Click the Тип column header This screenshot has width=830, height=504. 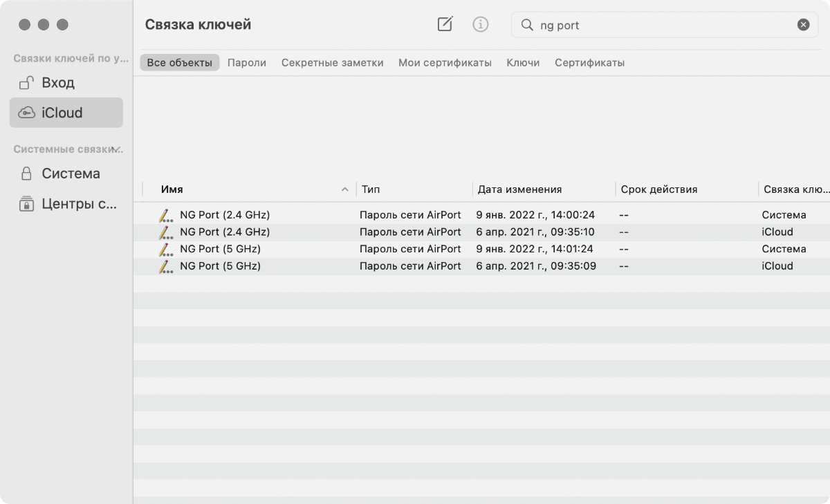pyautogui.click(x=371, y=189)
